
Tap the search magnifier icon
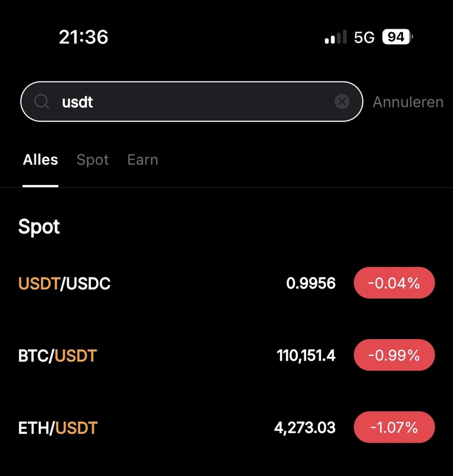click(x=42, y=102)
